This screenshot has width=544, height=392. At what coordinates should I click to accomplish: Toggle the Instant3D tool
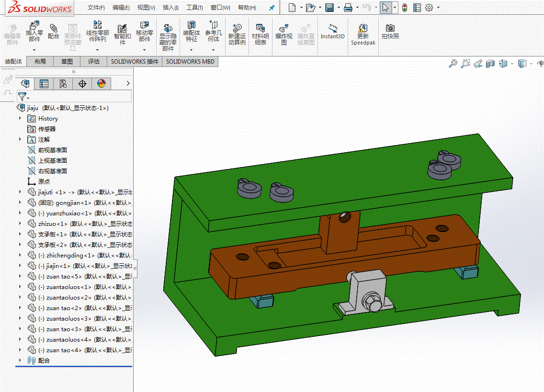coord(332,32)
